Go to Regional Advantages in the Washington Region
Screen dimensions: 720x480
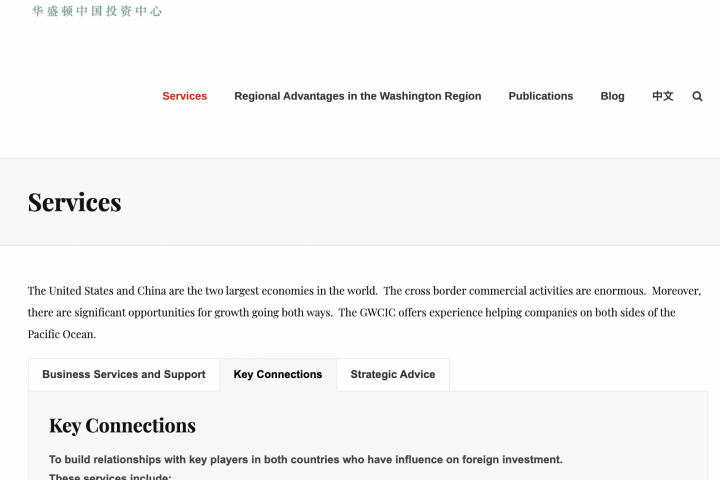pos(358,96)
